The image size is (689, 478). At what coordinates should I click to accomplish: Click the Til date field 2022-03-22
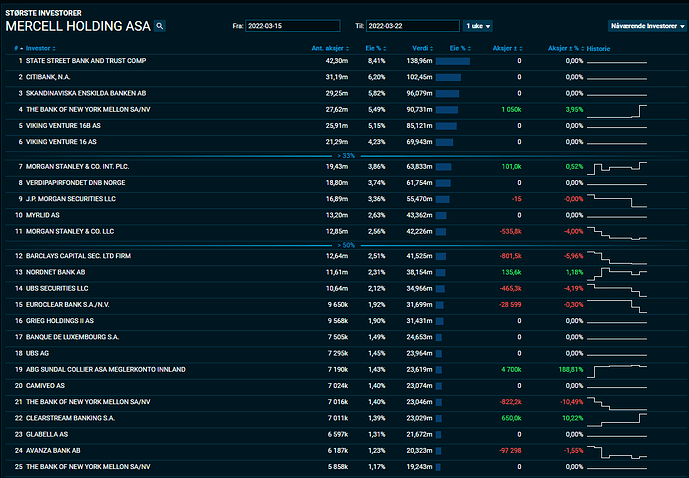413,26
